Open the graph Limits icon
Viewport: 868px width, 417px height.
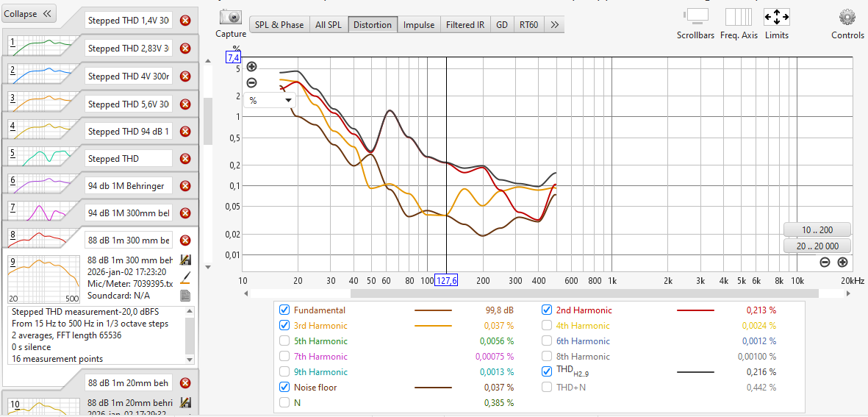click(x=776, y=17)
